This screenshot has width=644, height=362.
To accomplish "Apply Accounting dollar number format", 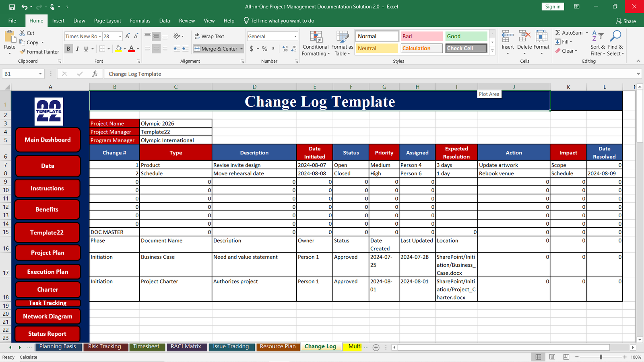I will 252,49.
